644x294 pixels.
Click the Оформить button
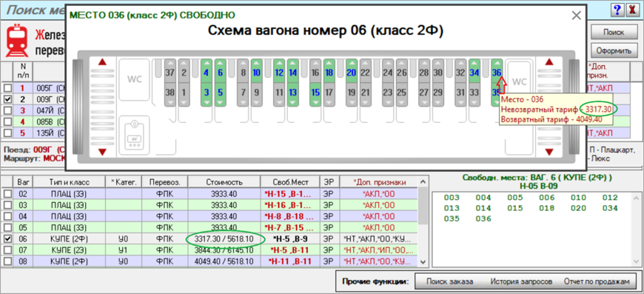coord(613,51)
